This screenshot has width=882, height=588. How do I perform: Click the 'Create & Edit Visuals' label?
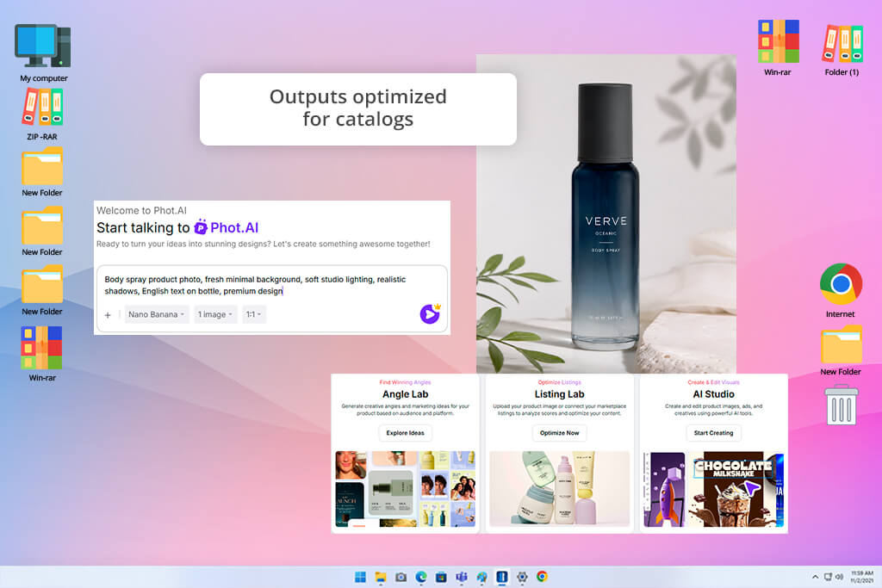pyautogui.click(x=713, y=382)
